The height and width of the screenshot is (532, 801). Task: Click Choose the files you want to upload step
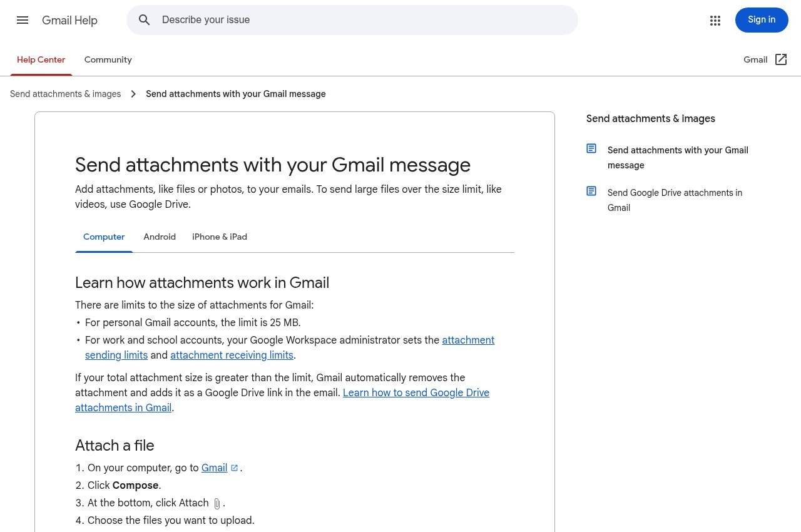[171, 521]
